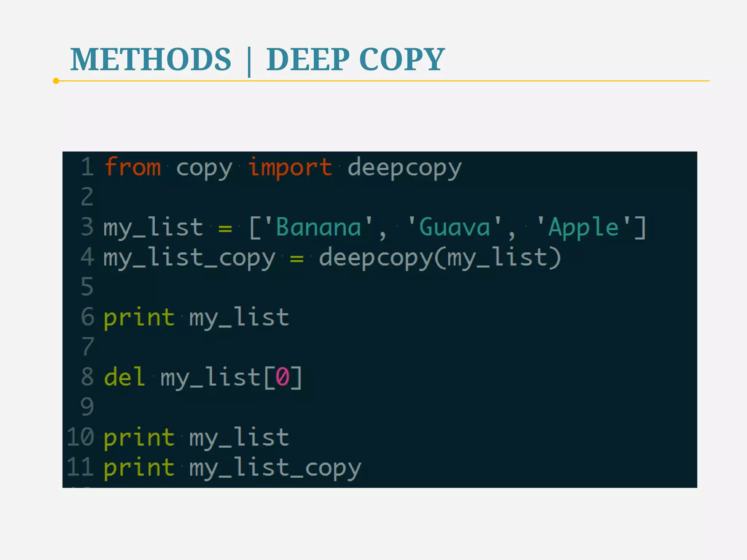This screenshot has width=747, height=560.
Task: Click the METHODS | DEEP COPY title
Action: pos(257,59)
